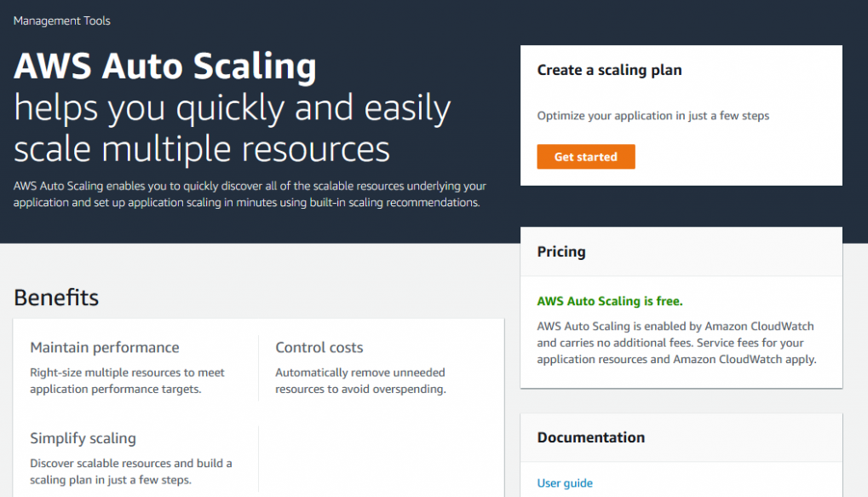This screenshot has height=497, width=868.
Task: Click the Control costs benefit title
Action: pyautogui.click(x=319, y=348)
